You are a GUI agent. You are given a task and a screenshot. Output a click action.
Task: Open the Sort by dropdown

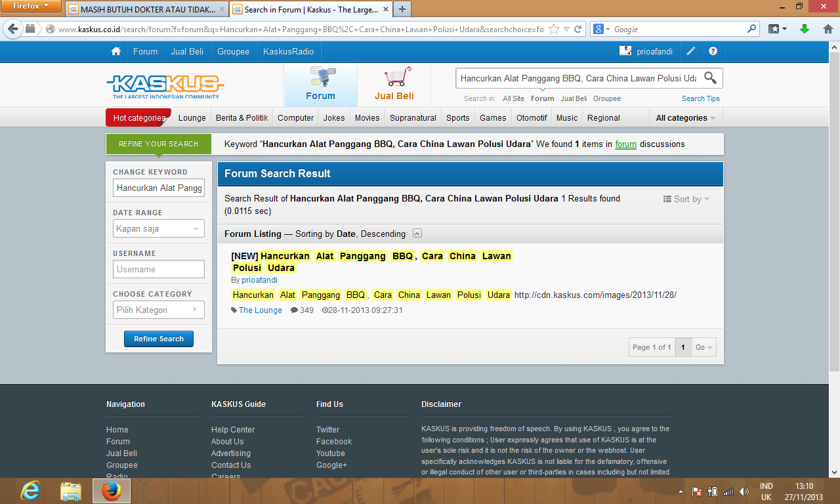pos(686,199)
